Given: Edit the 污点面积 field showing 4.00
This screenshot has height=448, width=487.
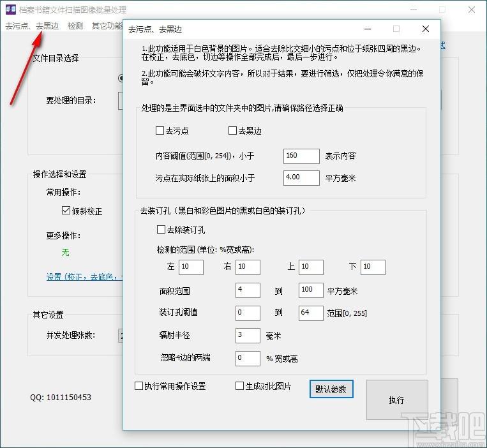Looking at the screenshot, I should 301,178.
